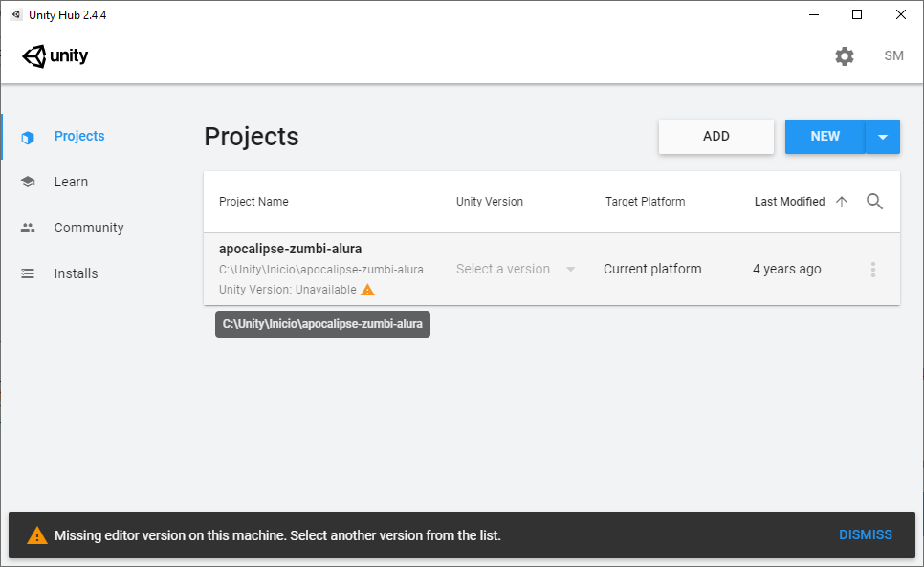Click the ADD project button
This screenshot has height=567, width=924.
tap(716, 137)
